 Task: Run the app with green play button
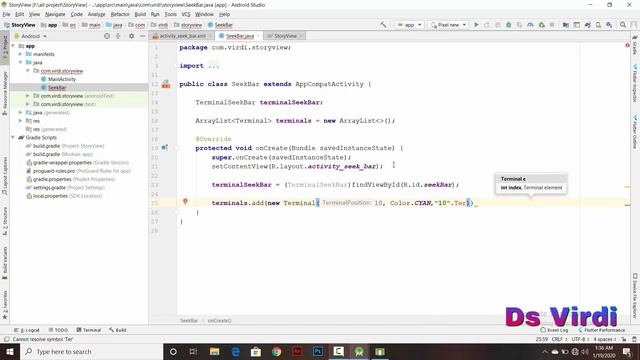click(x=476, y=25)
